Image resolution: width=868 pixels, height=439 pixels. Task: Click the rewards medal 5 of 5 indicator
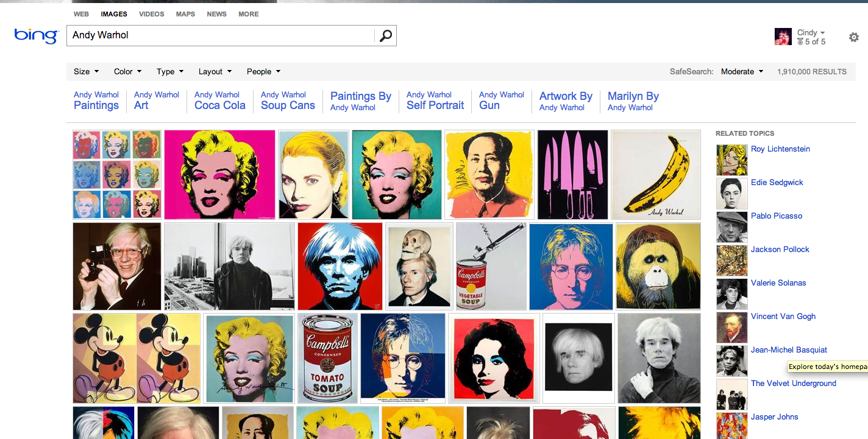[x=811, y=42]
